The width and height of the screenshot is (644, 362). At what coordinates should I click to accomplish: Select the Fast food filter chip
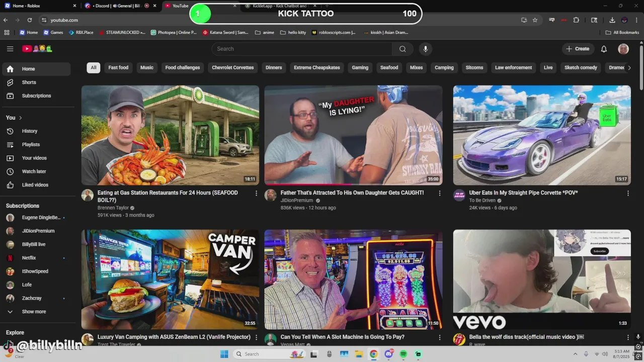(118, 67)
